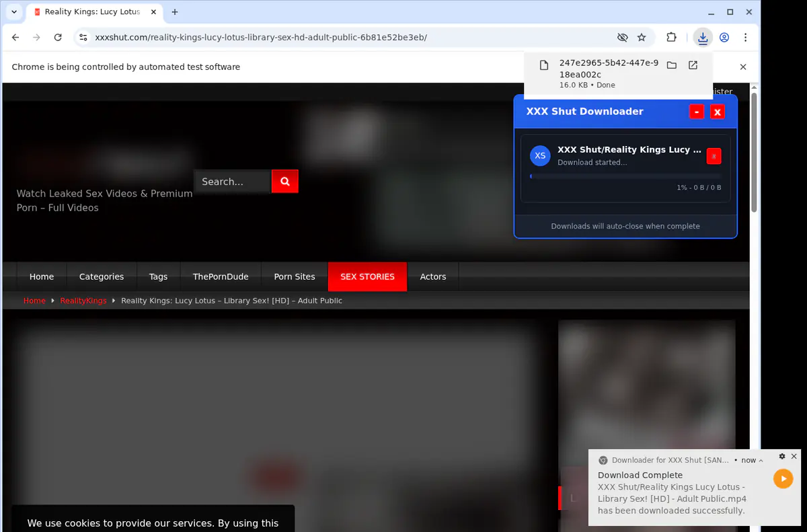Click orange play button in notification

(x=783, y=479)
